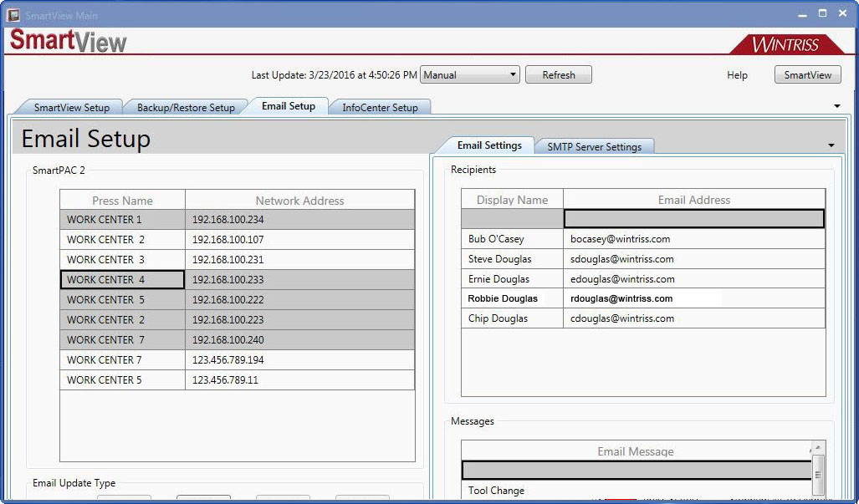
Task: Click the Refresh button
Action: 558,75
